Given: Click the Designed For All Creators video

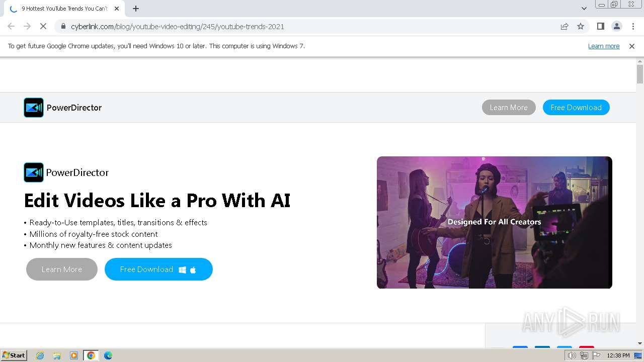Looking at the screenshot, I should pos(495,222).
